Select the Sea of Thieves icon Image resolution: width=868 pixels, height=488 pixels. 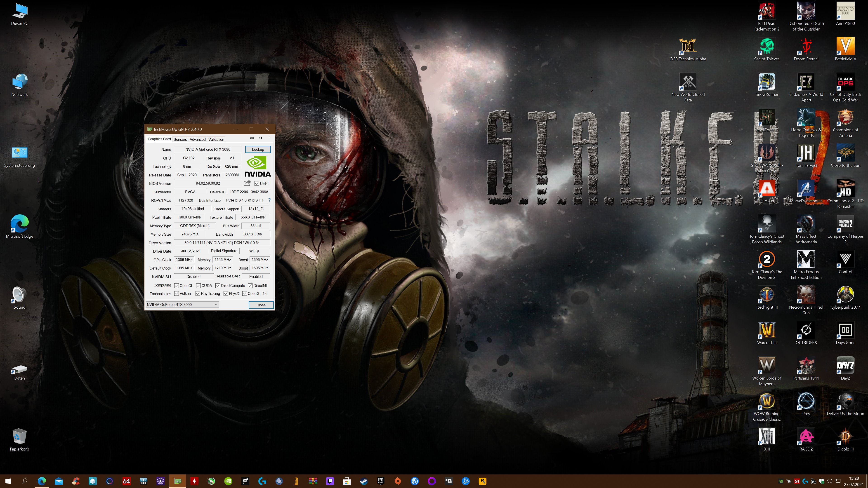767,49
